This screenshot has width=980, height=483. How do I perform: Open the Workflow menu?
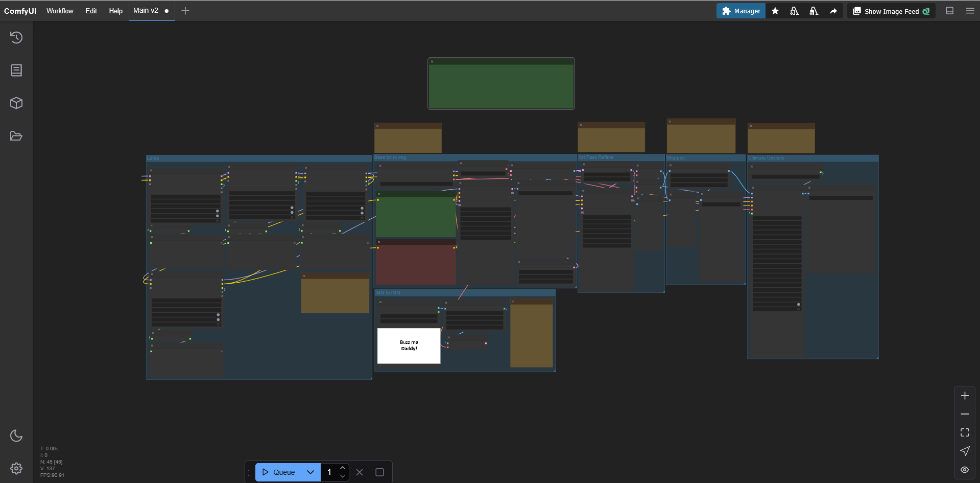[60, 11]
